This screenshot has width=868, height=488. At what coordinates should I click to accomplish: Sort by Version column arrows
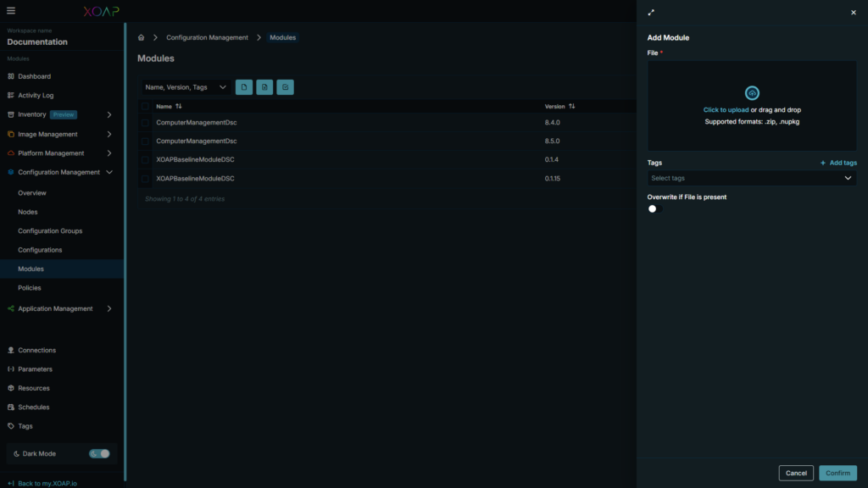click(572, 106)
